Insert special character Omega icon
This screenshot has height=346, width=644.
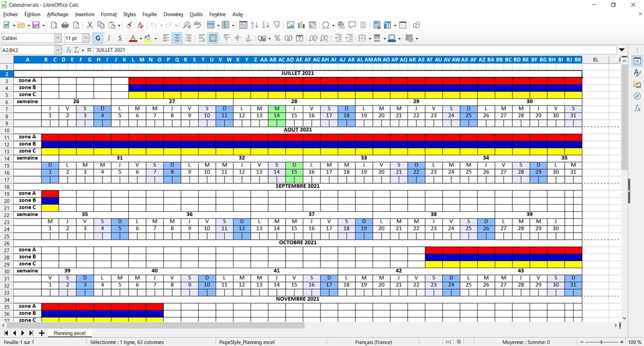325,25
